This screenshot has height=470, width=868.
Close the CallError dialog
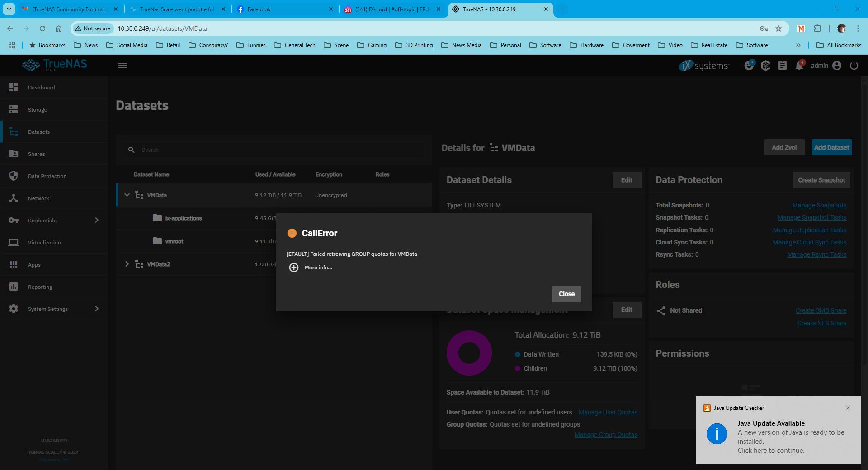tap(566, 294)
